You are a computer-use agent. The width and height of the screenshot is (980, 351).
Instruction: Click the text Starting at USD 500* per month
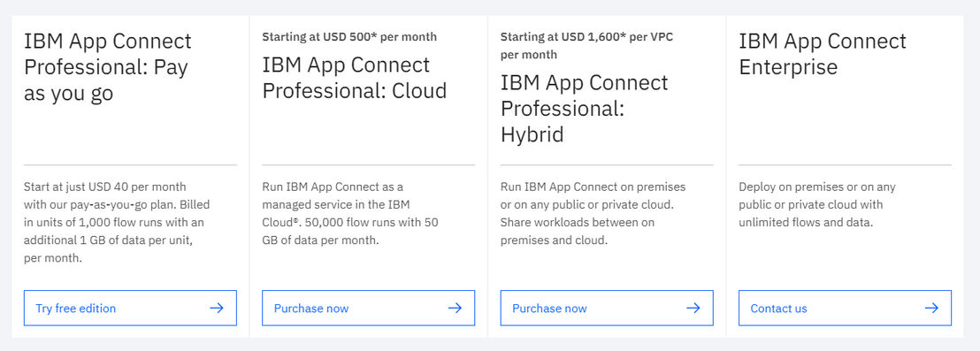pyautogui.click(x=349, y=37)
